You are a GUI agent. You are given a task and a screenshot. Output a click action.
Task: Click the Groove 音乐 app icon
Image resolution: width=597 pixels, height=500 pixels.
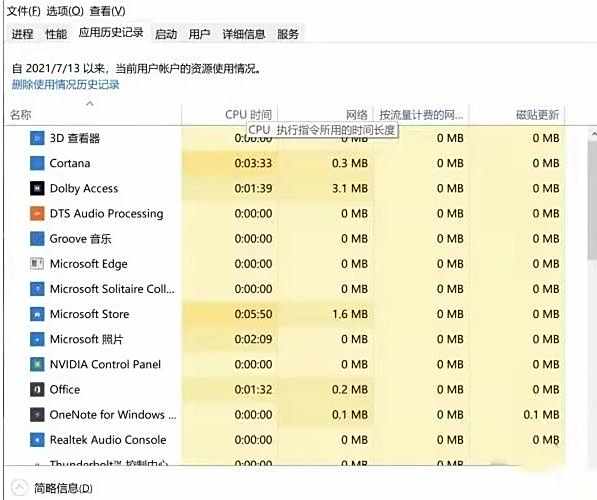[37, 239]
